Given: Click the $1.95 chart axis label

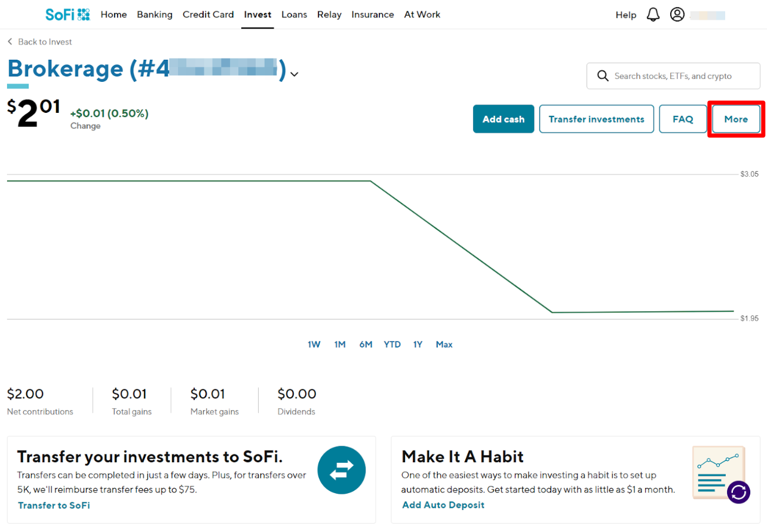Looking at the screenshot, I should [750, 318].
